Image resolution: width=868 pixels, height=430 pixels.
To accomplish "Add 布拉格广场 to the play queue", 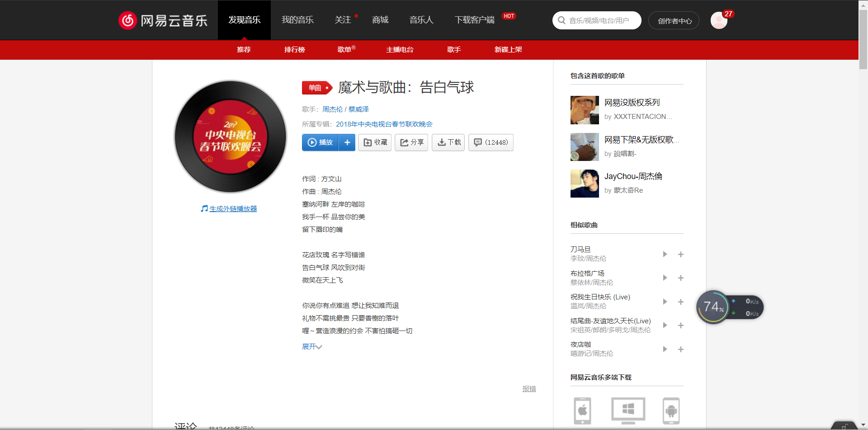I will click(x=680, y=278).
